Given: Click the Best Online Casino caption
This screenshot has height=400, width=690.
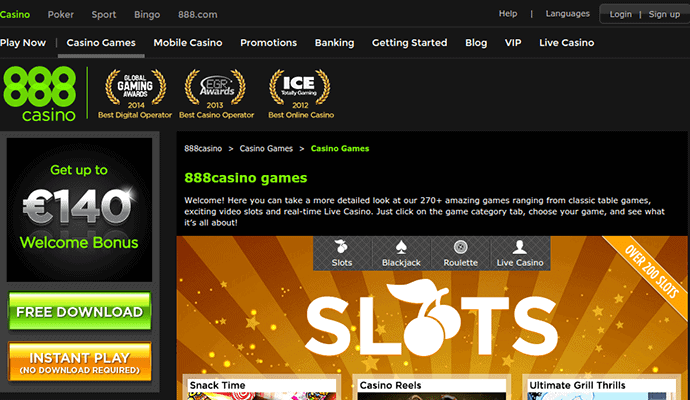Looking at the screenshot, I should pyautogui.click(x=301, y=115).
